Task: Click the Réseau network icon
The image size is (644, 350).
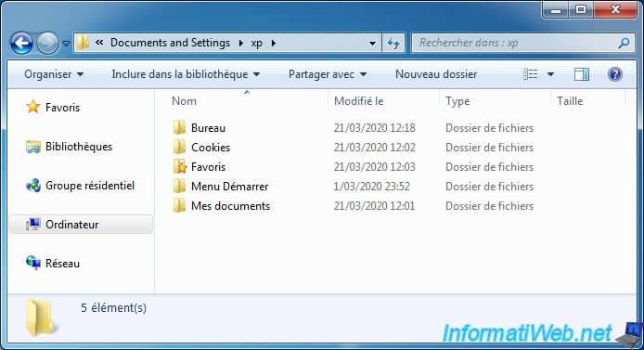Action: pyautogui.click(x=32, y=263)
